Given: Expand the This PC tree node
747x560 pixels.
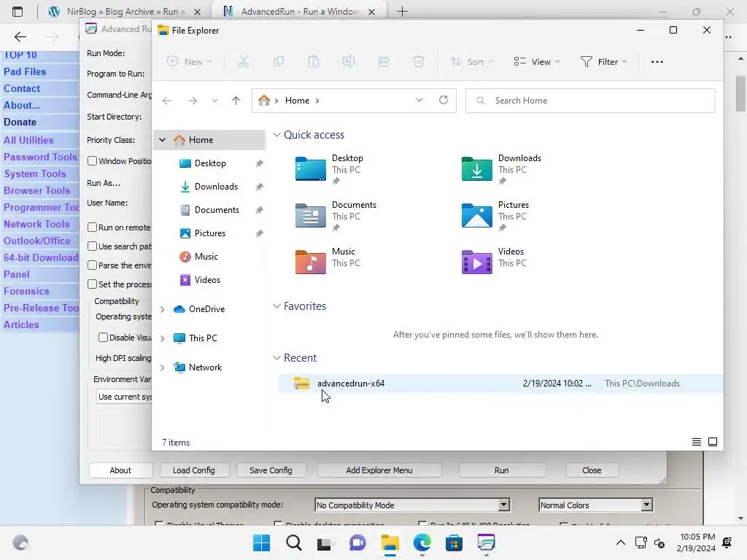Looking at the screenshot, I should click(163, 338).
